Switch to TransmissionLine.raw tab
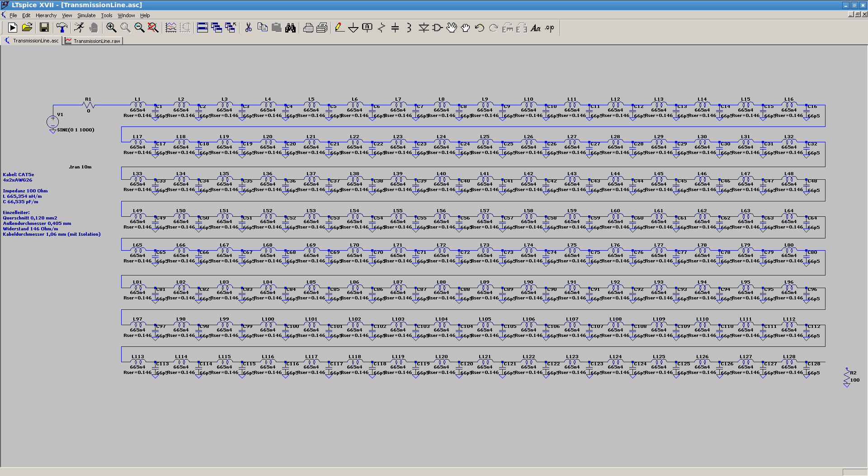 [x=93, y=41]
